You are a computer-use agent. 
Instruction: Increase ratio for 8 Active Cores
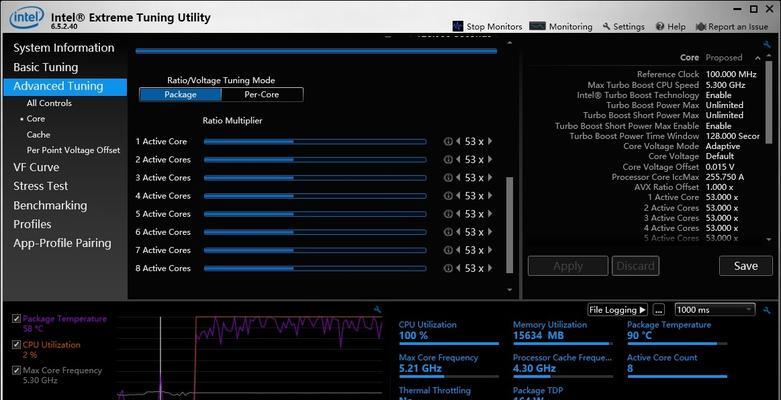(490, 268)
